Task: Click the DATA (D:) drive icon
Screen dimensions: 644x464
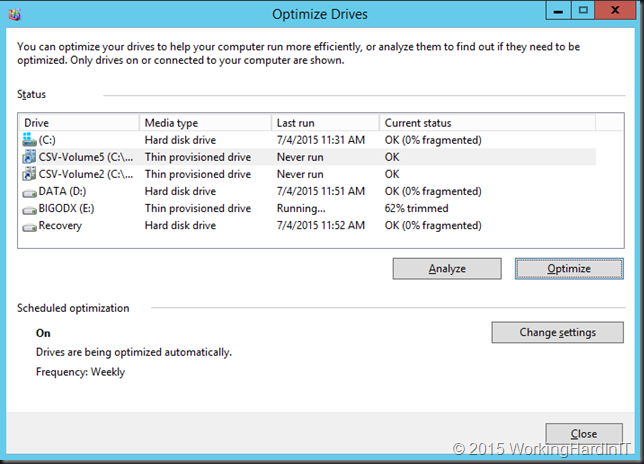Action: [x=29, y=193]
